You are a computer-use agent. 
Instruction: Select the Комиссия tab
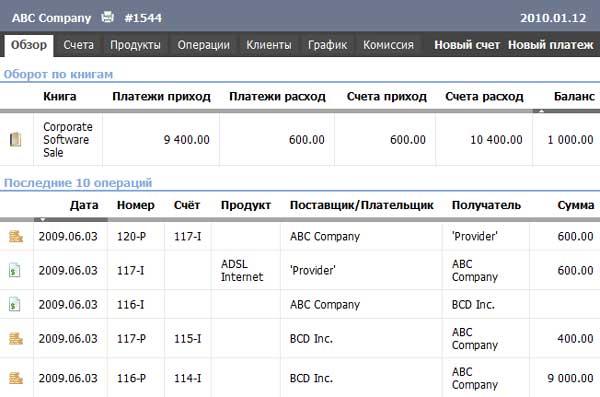388,45
